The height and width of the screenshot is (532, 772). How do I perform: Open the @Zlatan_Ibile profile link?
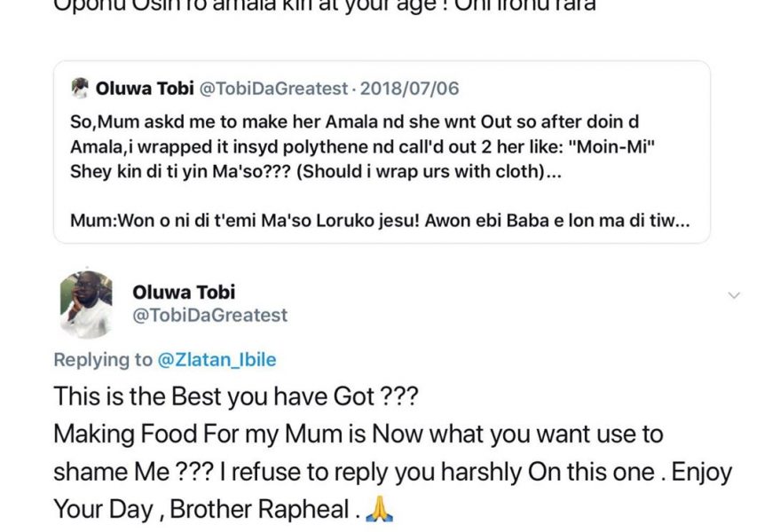click(217, 359)
